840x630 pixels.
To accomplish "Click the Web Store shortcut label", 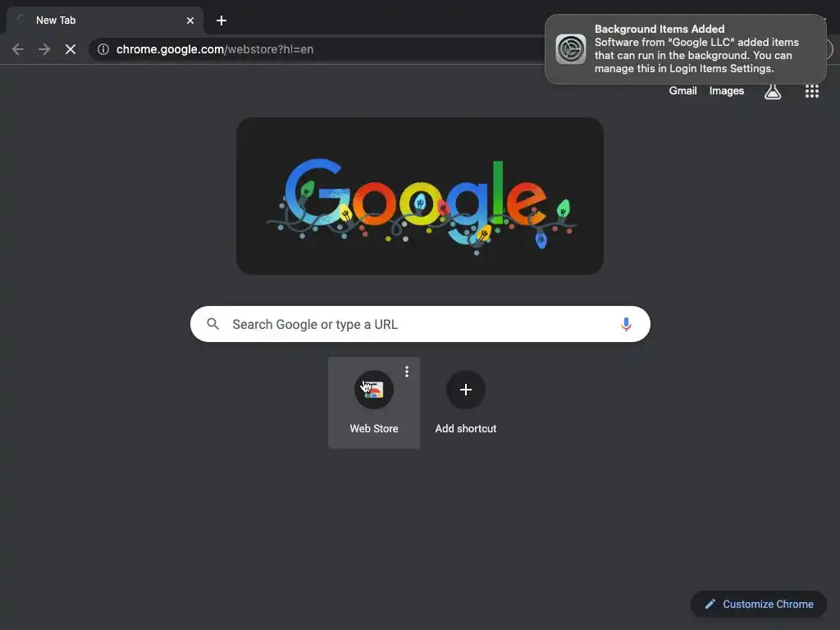I will [x=374, y=428].
